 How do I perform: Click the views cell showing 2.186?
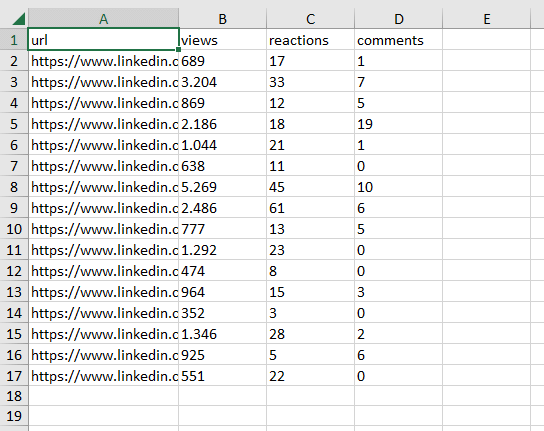[x=222, y=124]
